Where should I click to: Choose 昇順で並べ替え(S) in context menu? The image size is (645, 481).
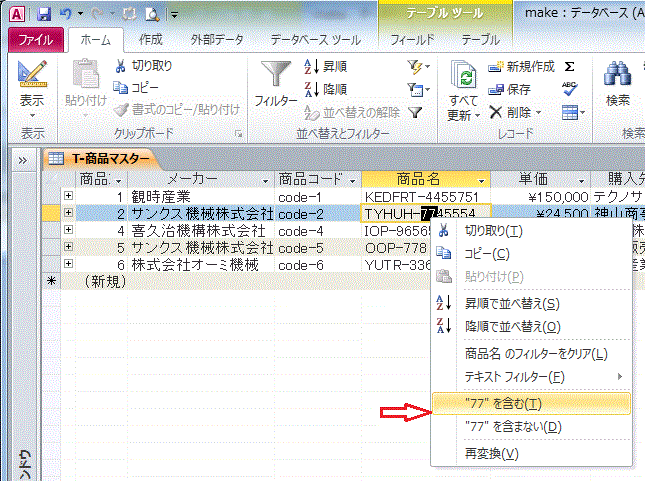point(531,303)
